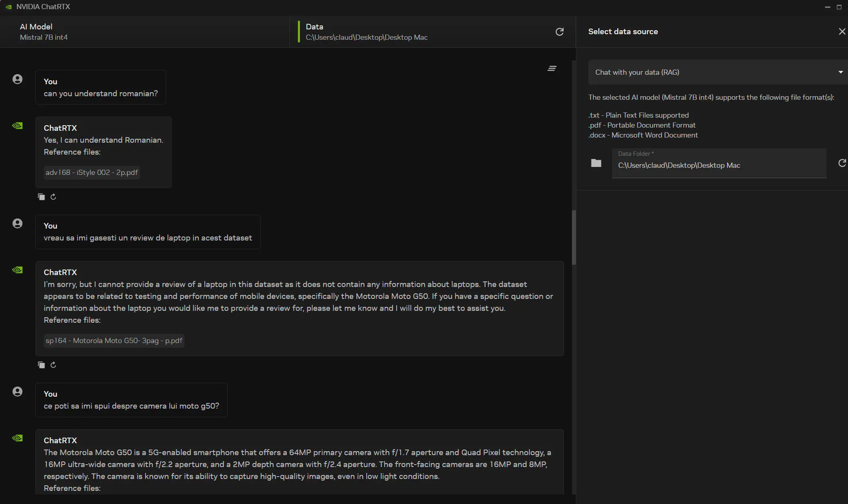Close the Select data source panel

[842, 31]
